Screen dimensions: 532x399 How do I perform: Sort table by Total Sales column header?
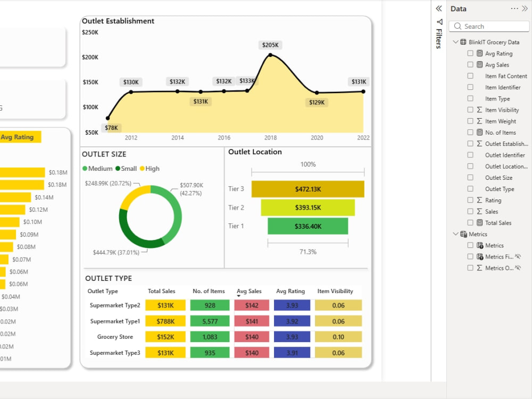(162, 291)
